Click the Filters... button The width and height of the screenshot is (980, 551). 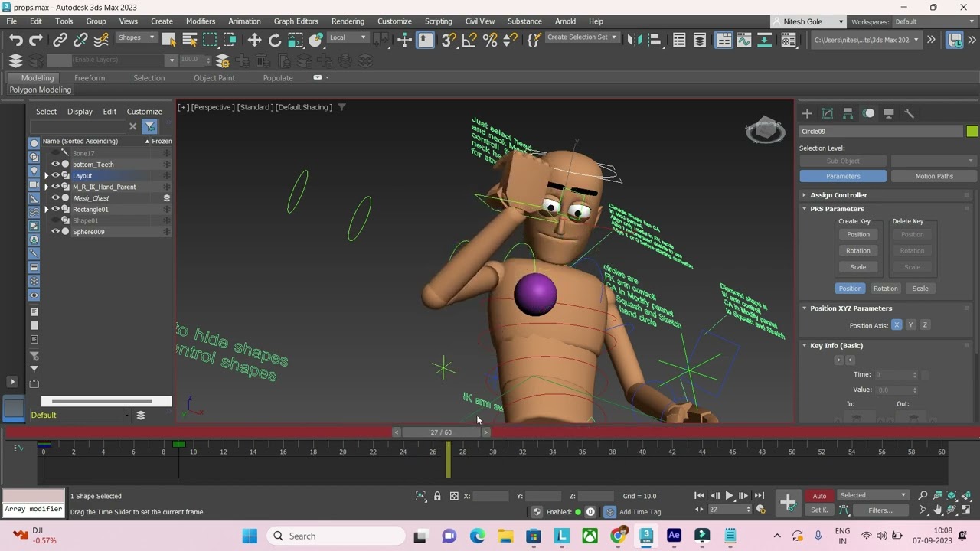pyautogui.click(x=880, y=510)
